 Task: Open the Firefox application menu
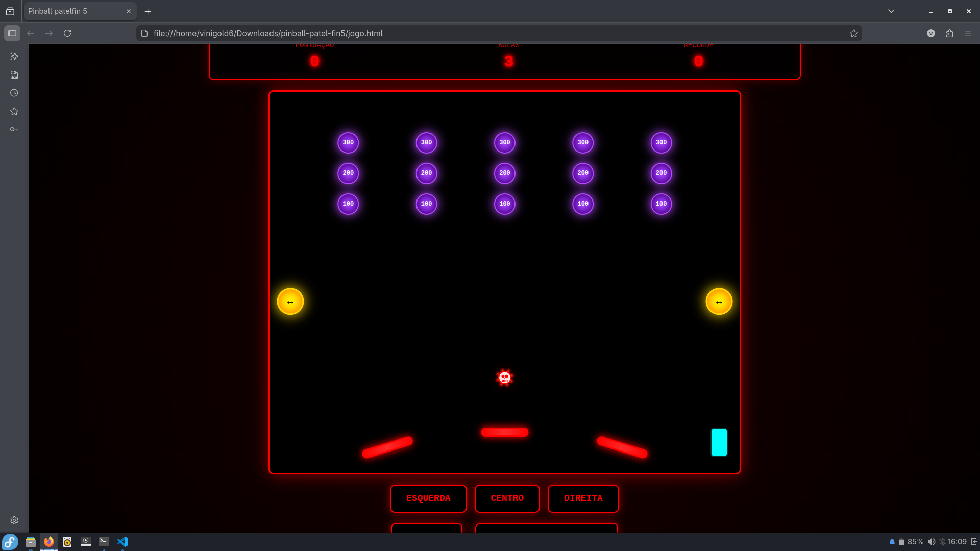[968, 33]
